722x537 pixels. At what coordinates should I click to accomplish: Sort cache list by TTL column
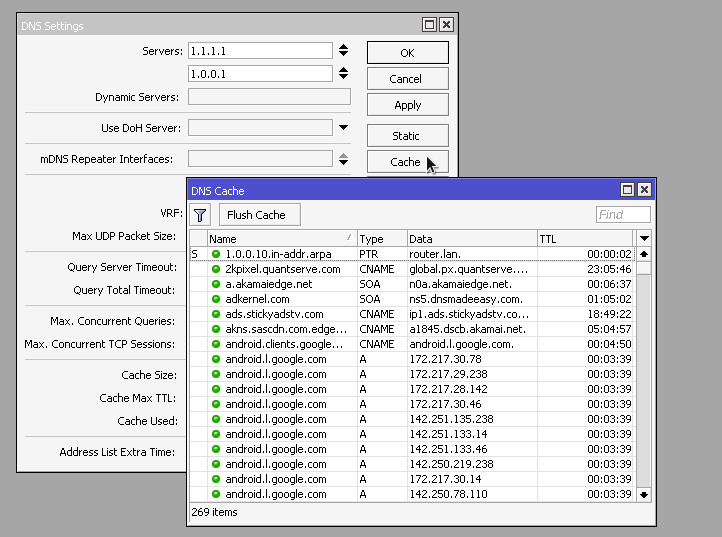585,239
